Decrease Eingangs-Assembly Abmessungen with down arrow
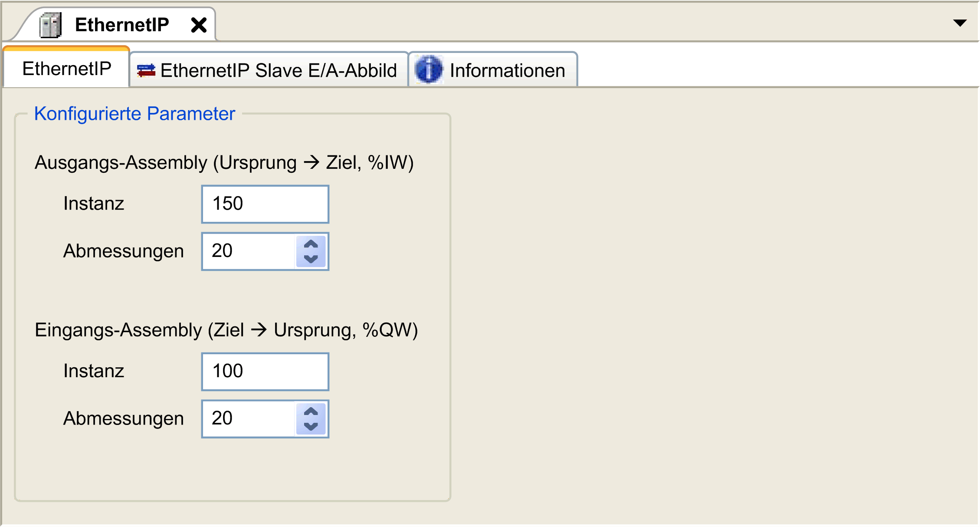The image size is (980, 527). pyautogui.click(x=311, y=427)
